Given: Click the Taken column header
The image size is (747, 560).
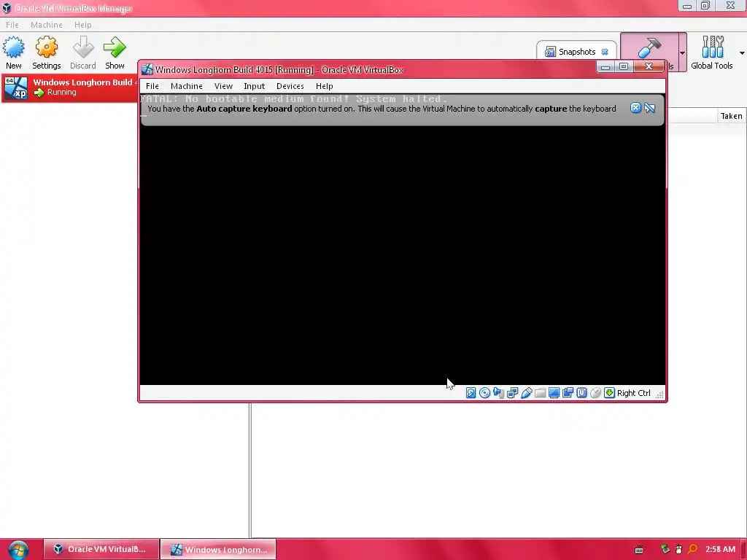Looking at the screenshot, I should 731,116.
